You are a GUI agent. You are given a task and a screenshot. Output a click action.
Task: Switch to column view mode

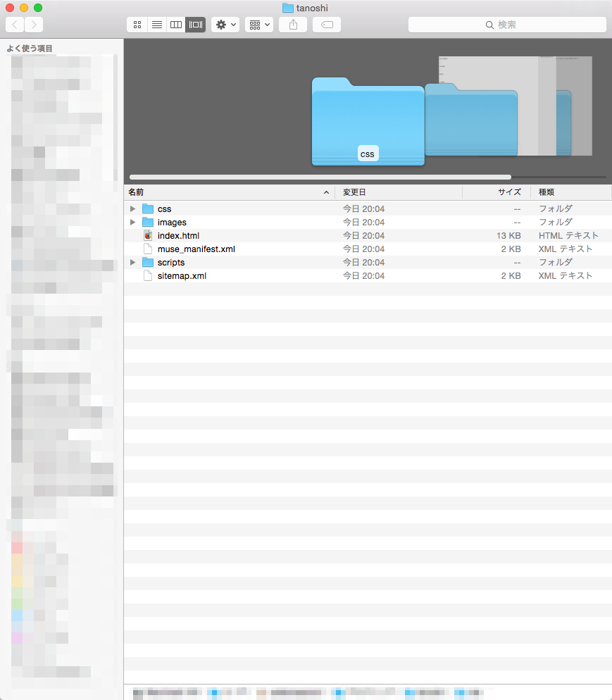tap(176, 25)
